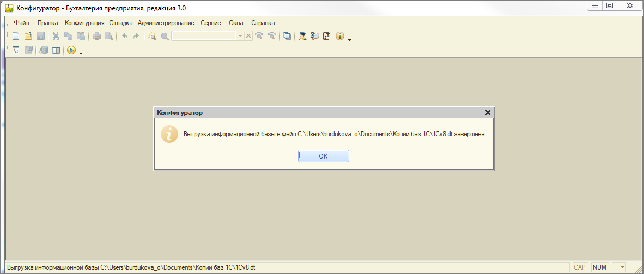Open the configuration tree icon
644x274 pixels.
pos(16,50)
